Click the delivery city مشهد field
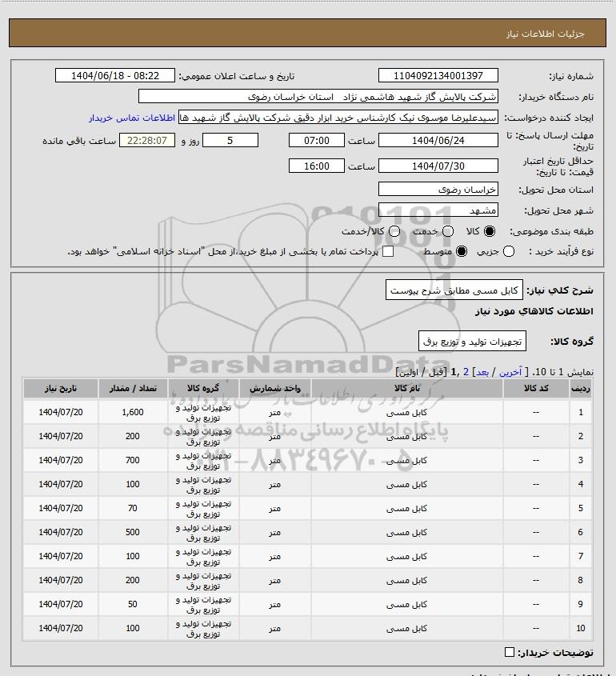616x676 pixels. tap(438, 210)
